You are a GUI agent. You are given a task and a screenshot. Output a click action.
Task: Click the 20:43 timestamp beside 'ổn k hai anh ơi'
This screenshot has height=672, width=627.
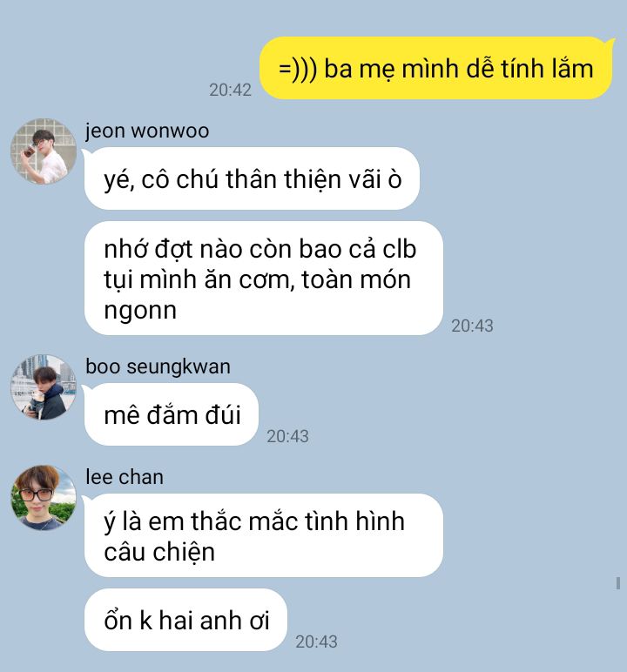pos(316,642)
